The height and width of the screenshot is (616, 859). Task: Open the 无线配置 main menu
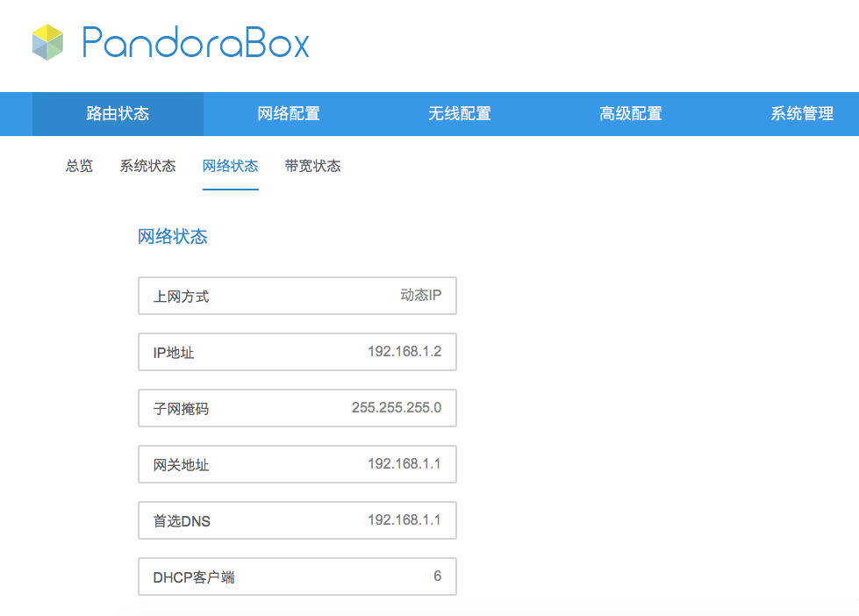[x=460, y=113]
